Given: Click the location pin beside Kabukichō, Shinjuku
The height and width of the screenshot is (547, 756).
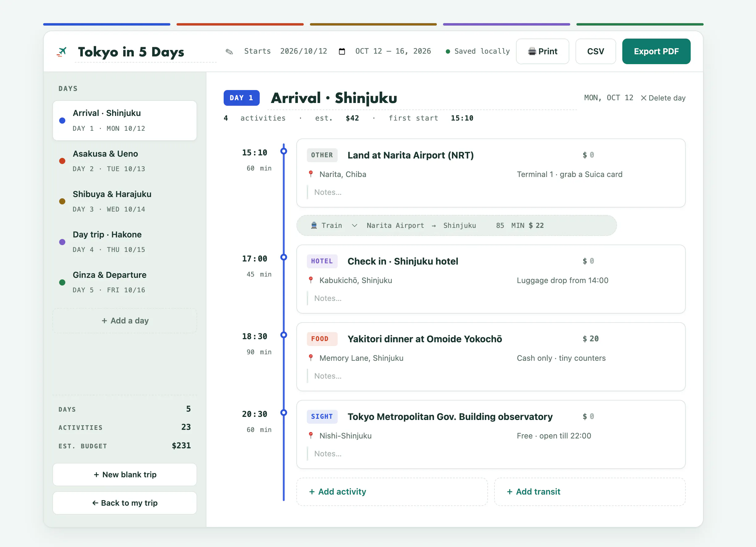Looking at the screenshot, I should [x=311, y=280].
